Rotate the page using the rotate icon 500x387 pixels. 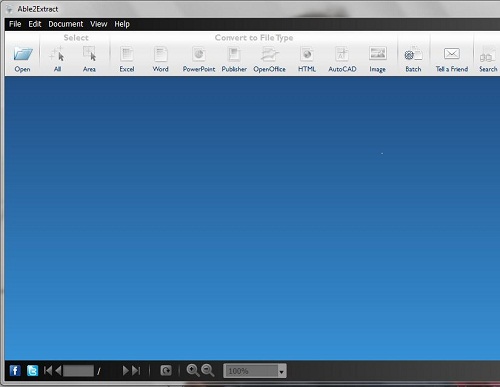click(x=166, y=370)
